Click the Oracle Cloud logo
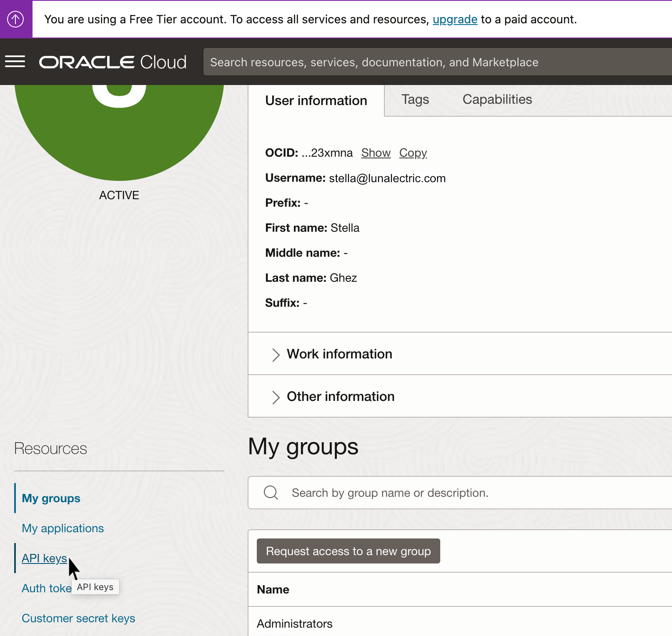The height and width of the screenshot is (636, 672). click(x=113, y=62)
